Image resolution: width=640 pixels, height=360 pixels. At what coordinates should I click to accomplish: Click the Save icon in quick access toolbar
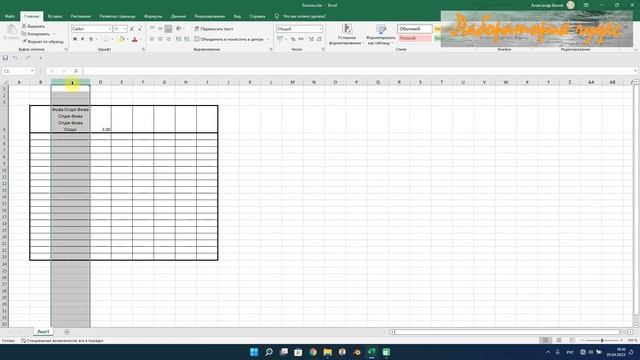(x=5, y=58)
